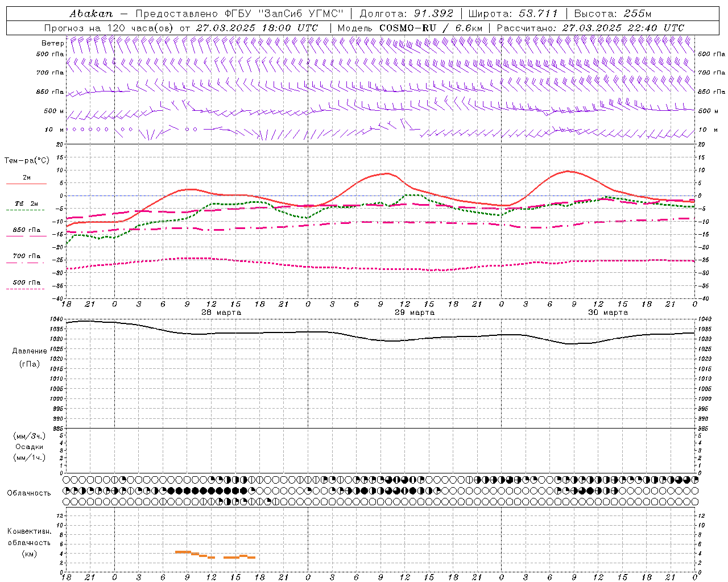Select the "Широта: 53.711" header field
Image resolution: width=728 pixels, height=582 pixels.
[x=513, y=14]
